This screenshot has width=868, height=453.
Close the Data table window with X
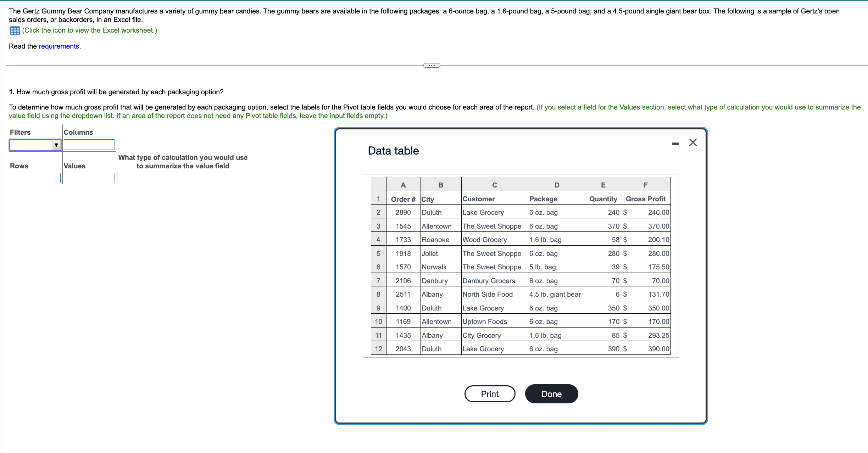click(x=693, y=142)
